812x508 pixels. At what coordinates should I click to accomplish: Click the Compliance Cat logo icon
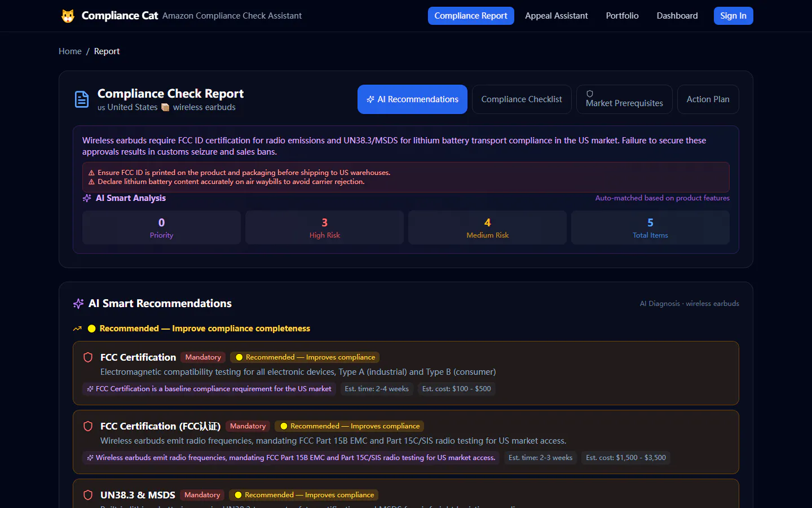click(x=68, y=16)
